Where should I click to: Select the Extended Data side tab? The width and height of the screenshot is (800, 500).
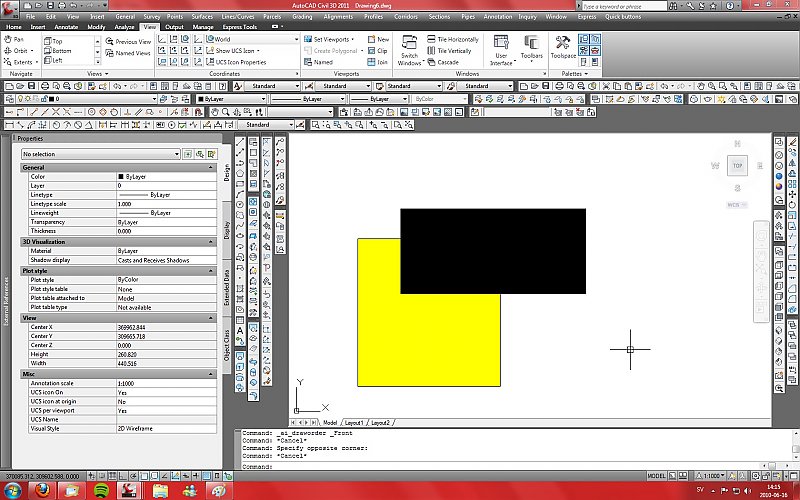227,287
